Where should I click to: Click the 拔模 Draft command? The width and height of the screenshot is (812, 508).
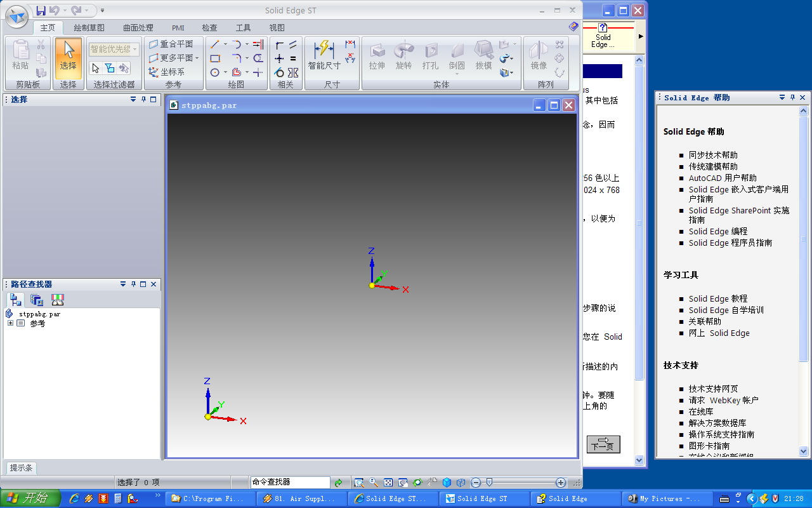(483, 55)
